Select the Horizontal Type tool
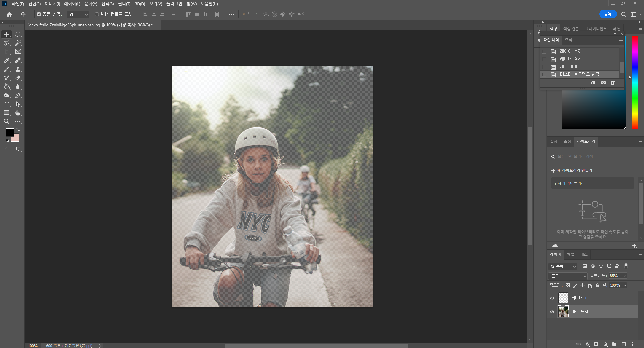644x348 pixels. 7,104
